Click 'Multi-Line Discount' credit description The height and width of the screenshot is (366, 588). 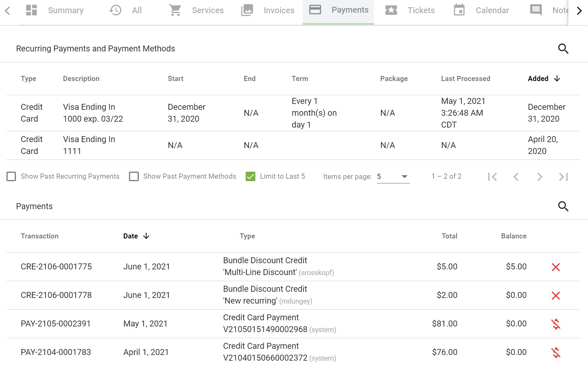[260, 272]
